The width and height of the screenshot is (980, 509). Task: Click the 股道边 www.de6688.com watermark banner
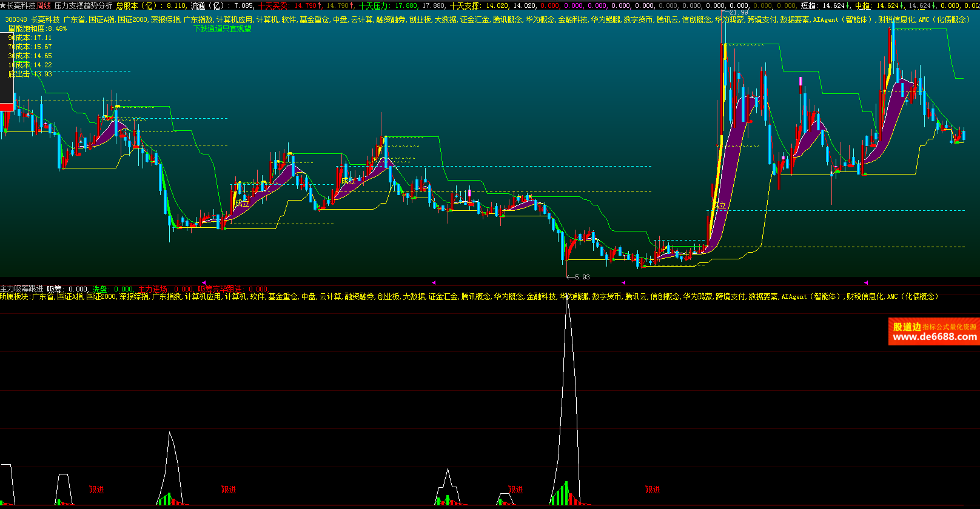934,331
